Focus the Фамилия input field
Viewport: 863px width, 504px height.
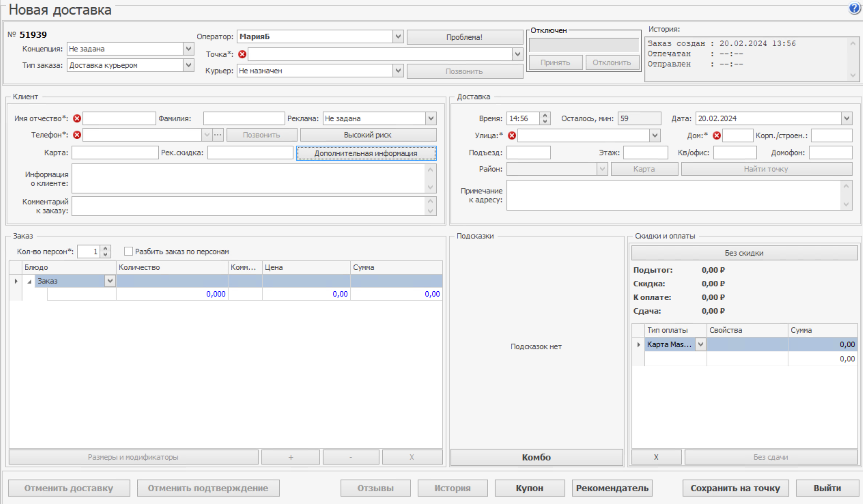click(x=244, y=118)
